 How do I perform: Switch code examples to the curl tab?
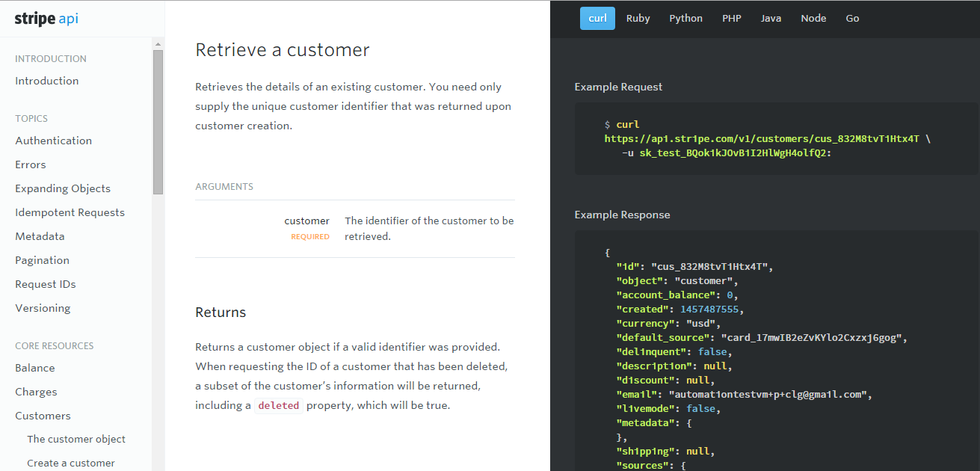click(597, 19)
